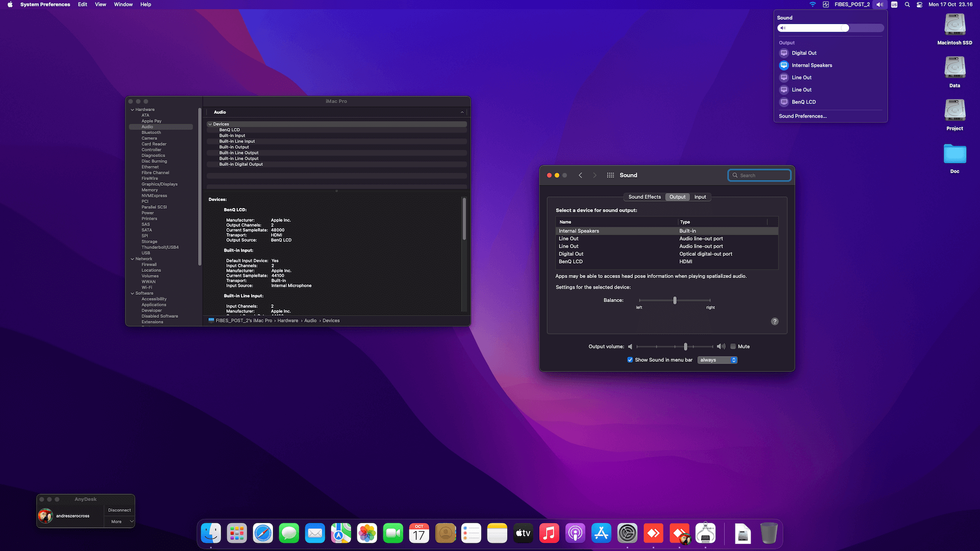This screenshot has width=980, height=551.
Task: Click the help question mark button
Action: pos(775,321)
